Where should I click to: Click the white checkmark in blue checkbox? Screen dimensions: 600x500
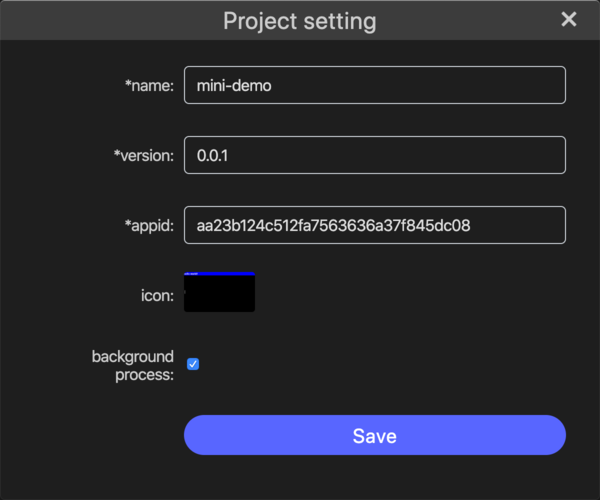(193, 364)
